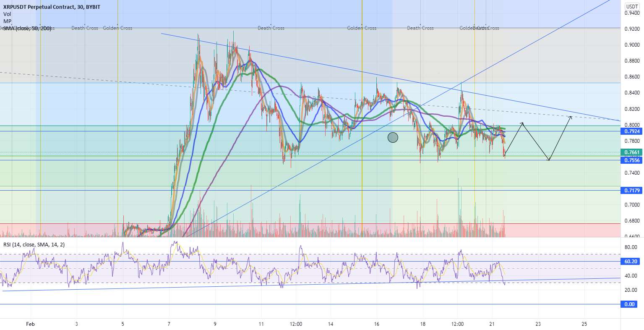
Task: Click the Golden Cross label above Feb 15
Action: tap(362, 28)
